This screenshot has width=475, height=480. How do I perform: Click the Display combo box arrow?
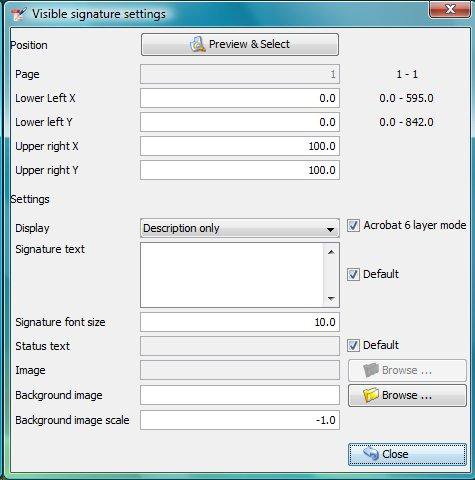(x=330, y=229)
